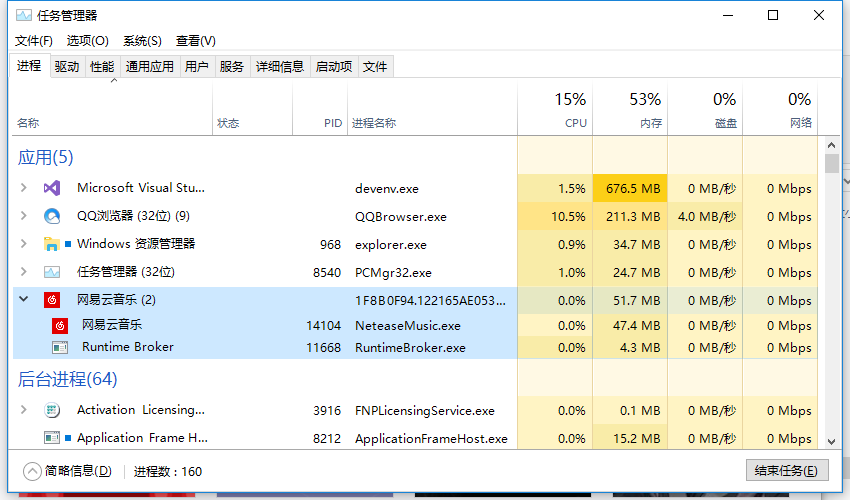Viewport: 850px width, 500px height.
Task: Click the 10.5% CPU cell
Action: click(x=555, y=216)
